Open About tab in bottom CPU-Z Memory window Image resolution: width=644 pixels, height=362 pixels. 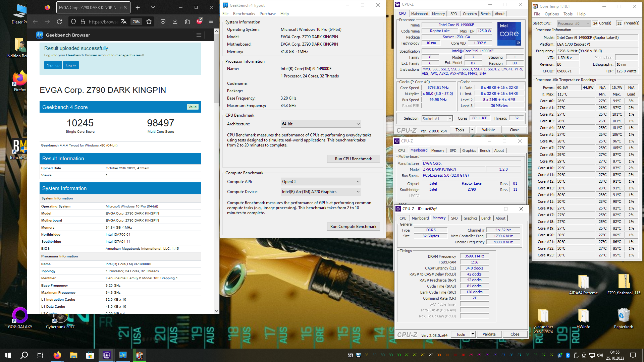(500, 218)
